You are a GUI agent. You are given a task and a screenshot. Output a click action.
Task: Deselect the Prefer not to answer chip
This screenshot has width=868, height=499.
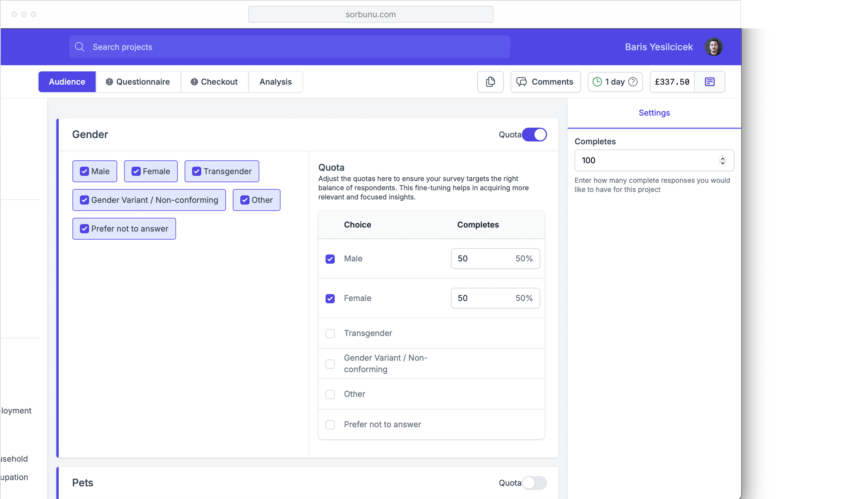coord(124,228)
